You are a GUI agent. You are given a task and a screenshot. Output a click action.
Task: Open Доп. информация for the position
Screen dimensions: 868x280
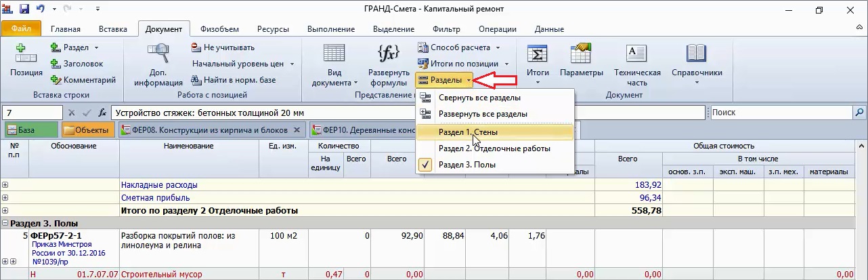pyautogui.click(x=158, y=65)
